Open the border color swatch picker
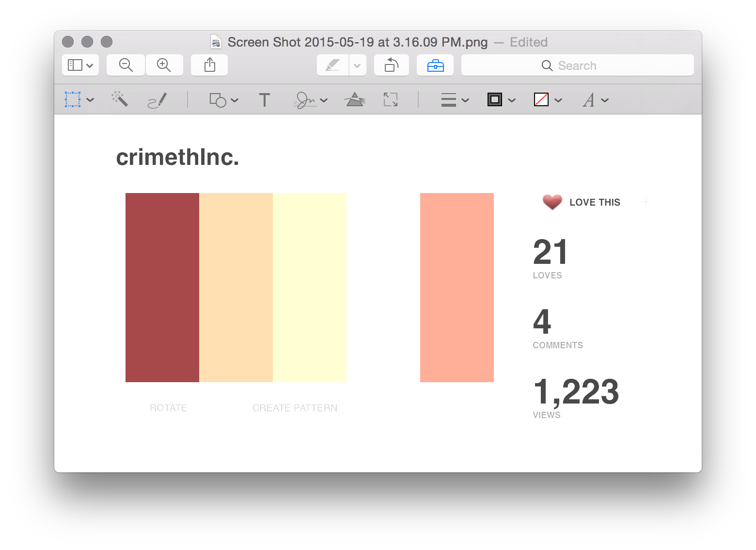This screenshot has height=550, width=756. [x=501, y=100]
